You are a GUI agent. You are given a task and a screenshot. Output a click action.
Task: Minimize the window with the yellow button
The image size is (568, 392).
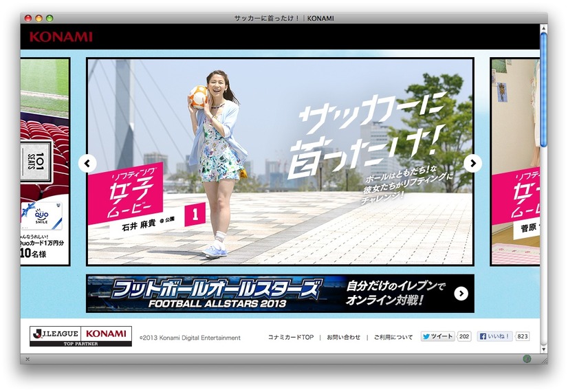coord(39,18)
